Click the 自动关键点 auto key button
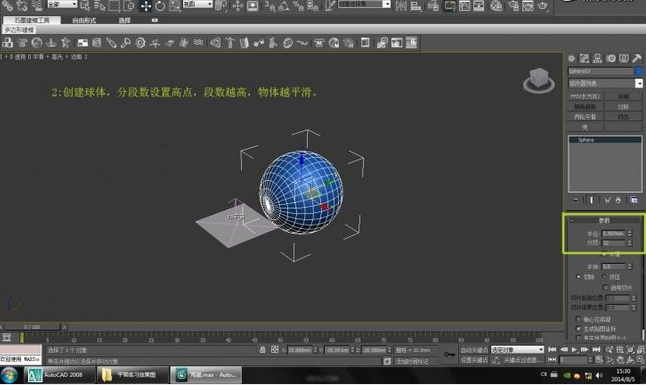This screenshot has height=385, width=646. (474, 350)
